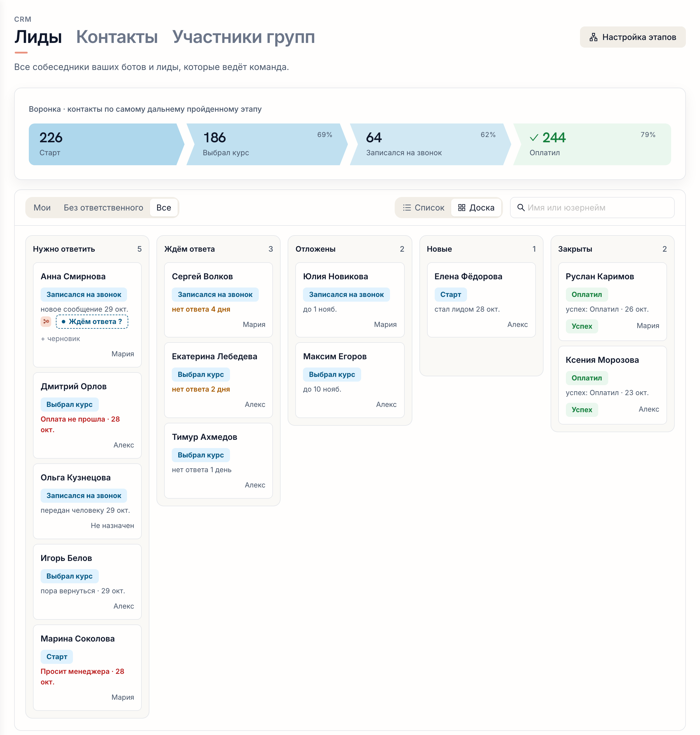The image size is (700, 735).
Task: Click the grid board icon beside Доска
Action: [461, 208]
